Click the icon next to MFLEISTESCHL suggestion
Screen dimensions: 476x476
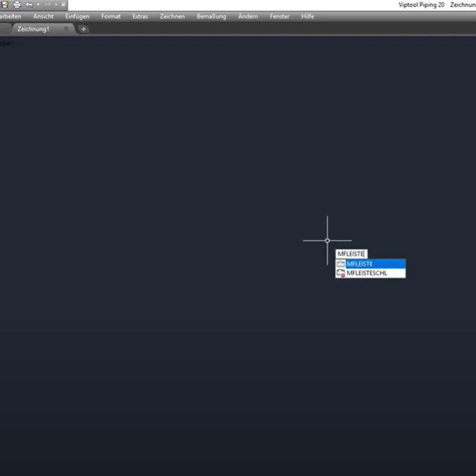coord(341,273)
